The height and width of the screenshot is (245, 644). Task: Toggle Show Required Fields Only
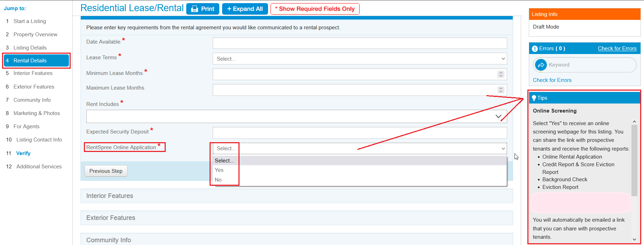(x=315, y=9)
